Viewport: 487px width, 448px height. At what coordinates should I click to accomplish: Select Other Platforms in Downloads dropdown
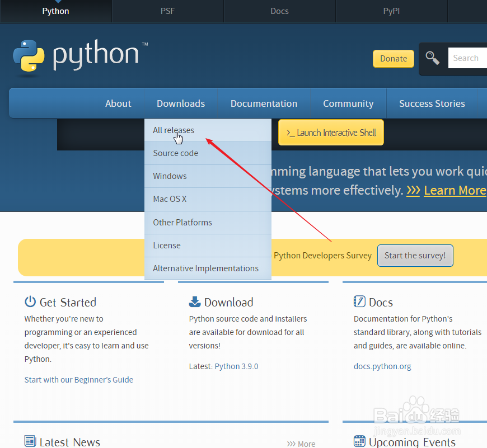point(208,223)
